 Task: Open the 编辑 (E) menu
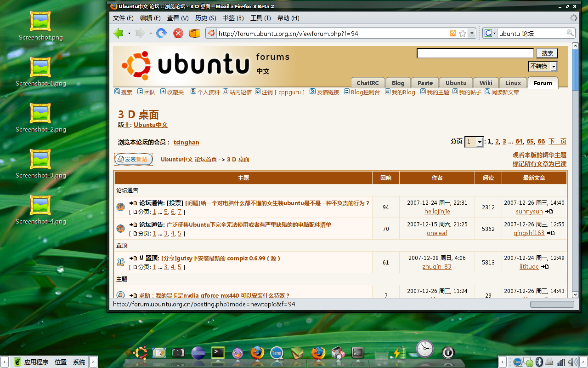[x=150, y=18]
